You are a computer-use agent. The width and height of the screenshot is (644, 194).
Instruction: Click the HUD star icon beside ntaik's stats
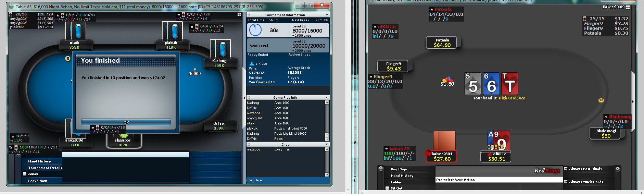pyautogui.click(x=58, y=15)
